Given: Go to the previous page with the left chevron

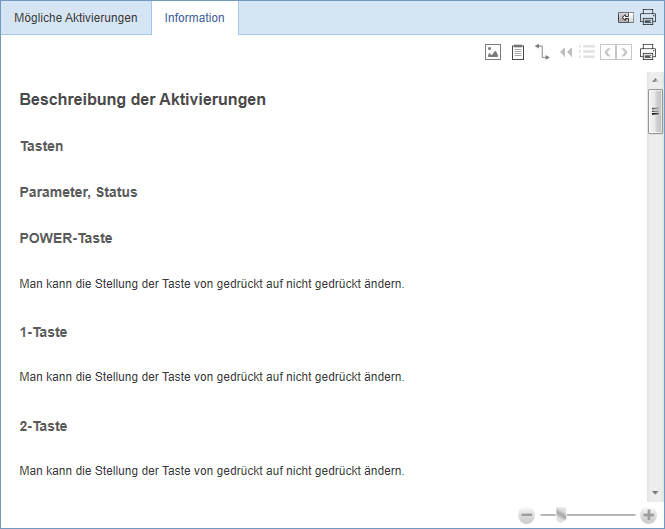Looking at the screenshot, I should [608, 52].
